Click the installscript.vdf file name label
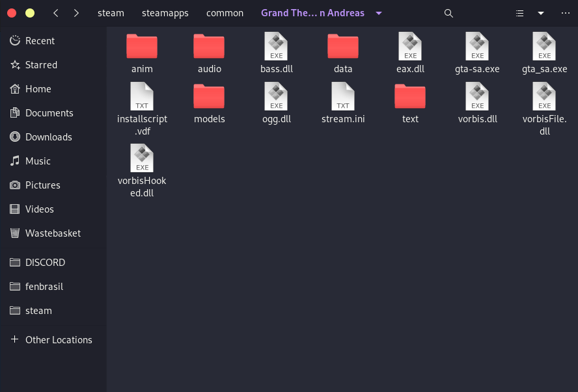 click(x=142, y=125)
